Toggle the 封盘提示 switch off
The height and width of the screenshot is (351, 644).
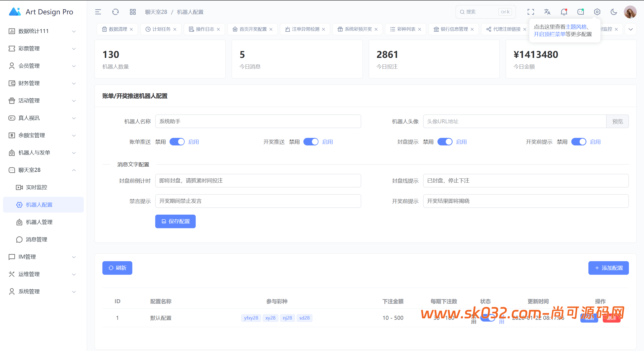pos(445,142)
